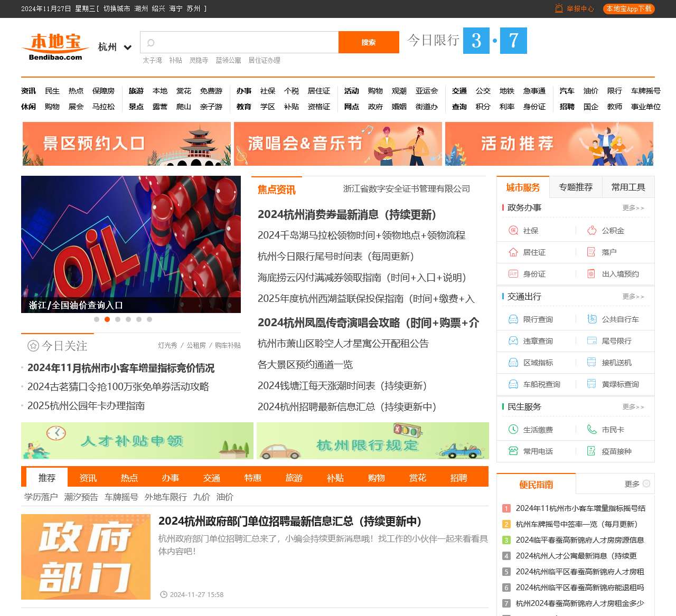Select the 市民卡 phone icon

(x=590, y=429)
